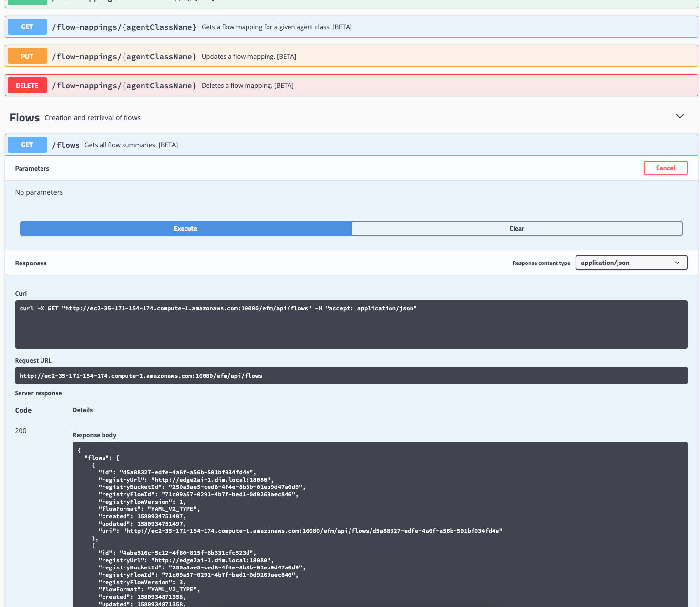The width and height of the screenshot is (700, 607).
Task: Click "Creation and retrieval of flows" description
Action: click(92, 118)
